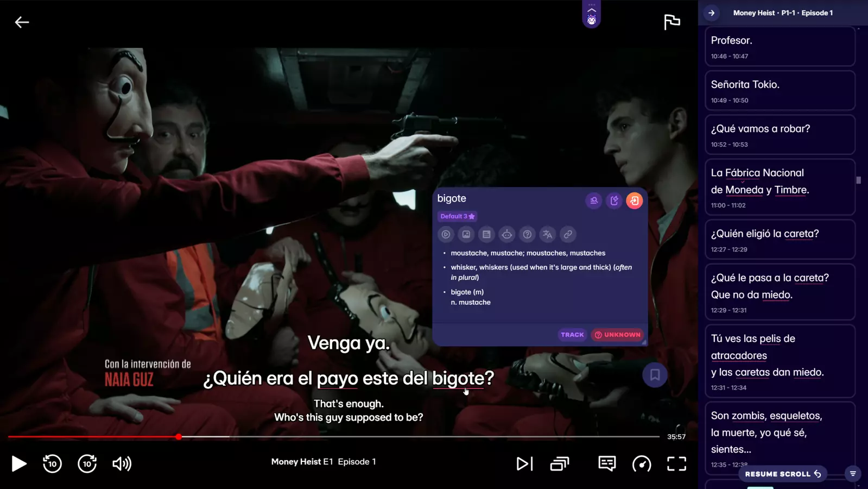The width and height of the screenshot is (868, 489).
Task: Open the playback speed control
Action: (642, 463)
